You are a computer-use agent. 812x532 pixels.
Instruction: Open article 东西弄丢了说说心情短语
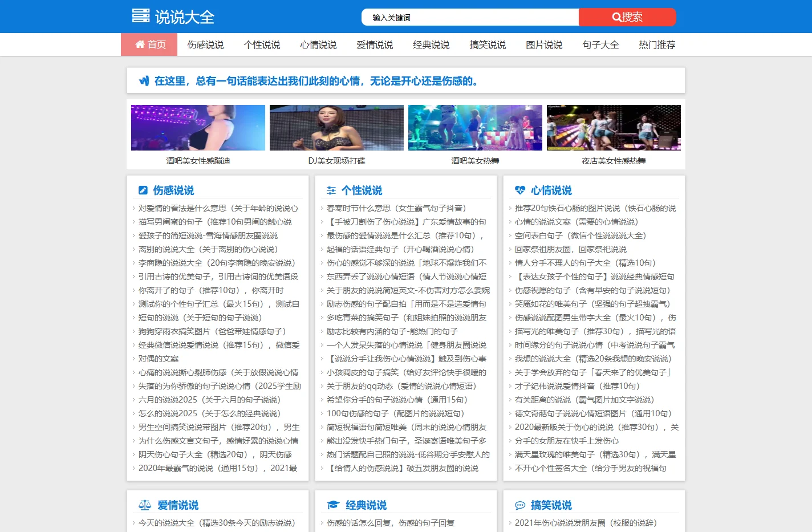click(x=407, y=277)
